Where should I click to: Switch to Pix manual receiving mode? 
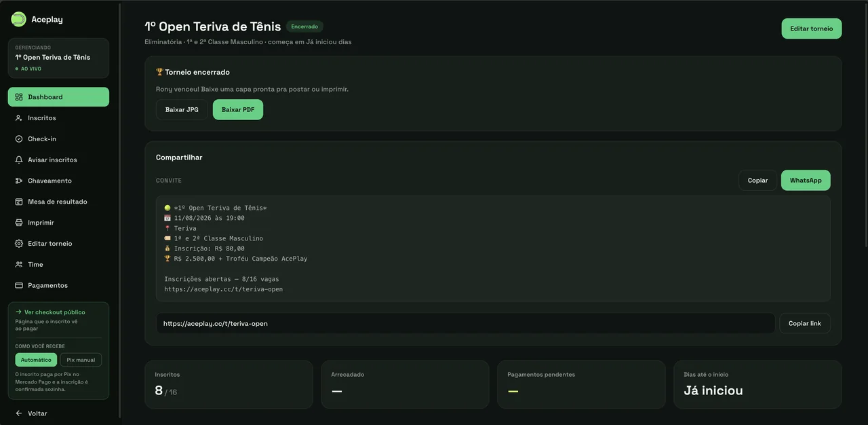pyautogui.click(x=81, y=360)
